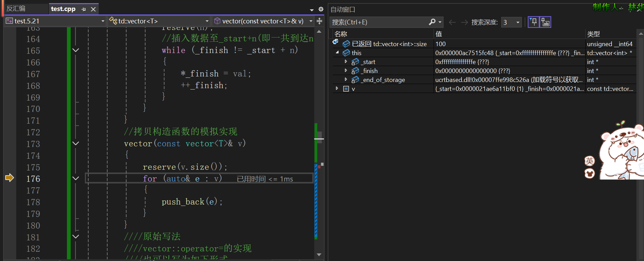Click the value 100 cell

509,44
